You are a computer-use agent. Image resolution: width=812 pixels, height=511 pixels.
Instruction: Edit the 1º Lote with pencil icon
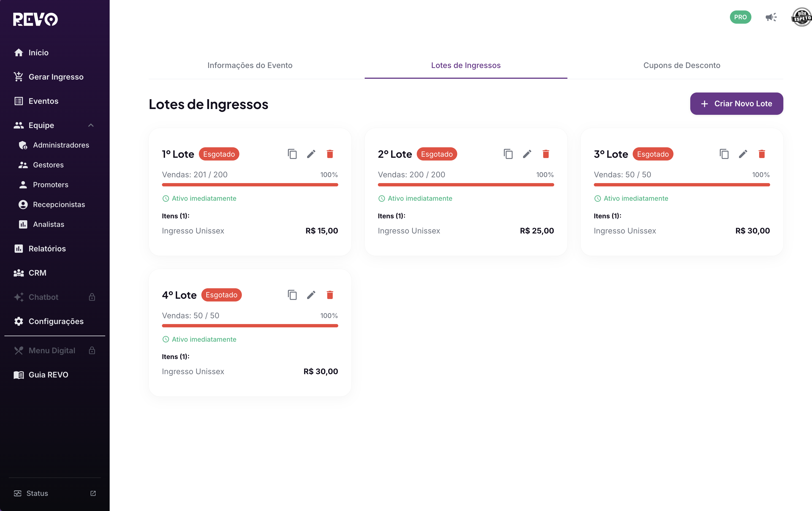point(311,154)
